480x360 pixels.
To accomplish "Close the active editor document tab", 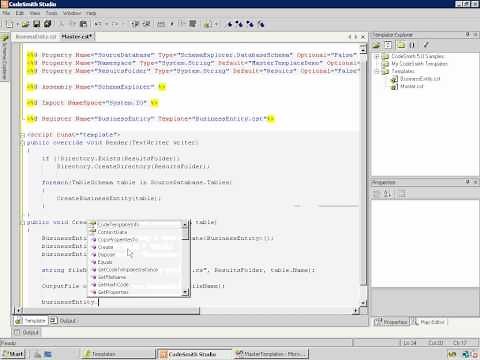I will coord(363,37).
